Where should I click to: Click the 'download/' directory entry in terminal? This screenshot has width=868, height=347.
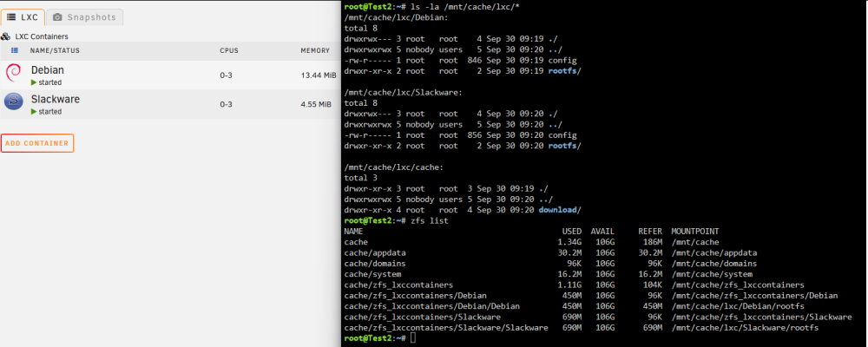(560, 210)
